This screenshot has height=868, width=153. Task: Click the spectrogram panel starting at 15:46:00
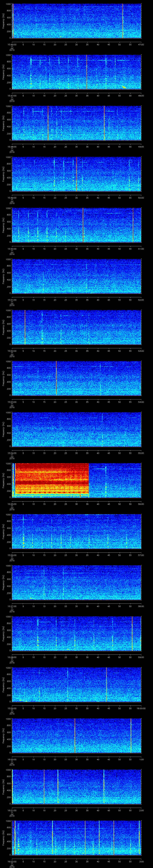pyautogui.click(x=77, y=21)
